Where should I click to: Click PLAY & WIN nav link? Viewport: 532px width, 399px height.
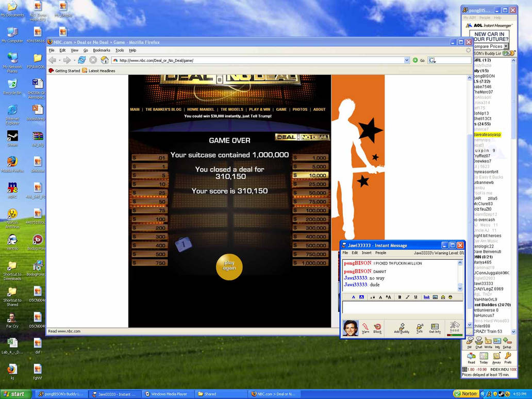(x=259, y=110)
